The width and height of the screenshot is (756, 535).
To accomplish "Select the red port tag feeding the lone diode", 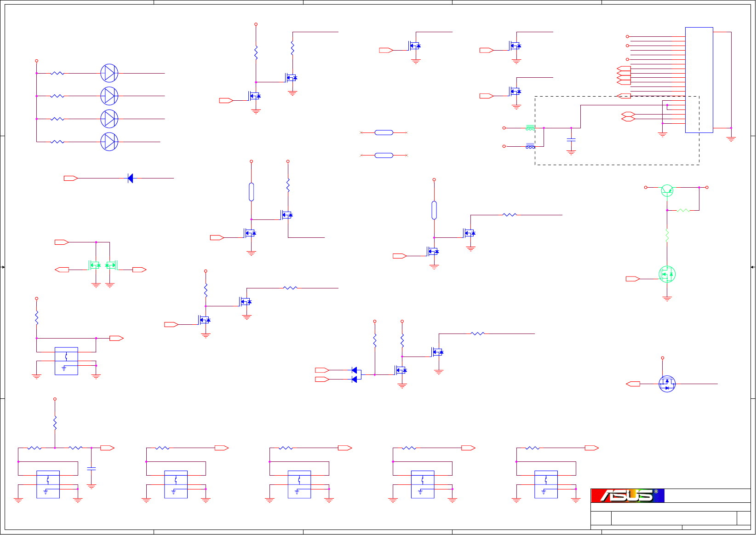I will (x=71, y=178).
